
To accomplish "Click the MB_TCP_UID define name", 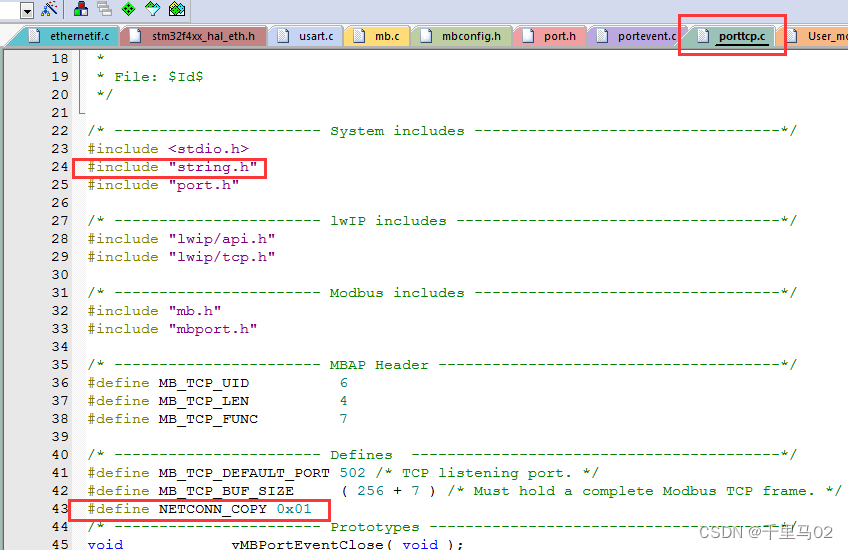I will 204,383.
